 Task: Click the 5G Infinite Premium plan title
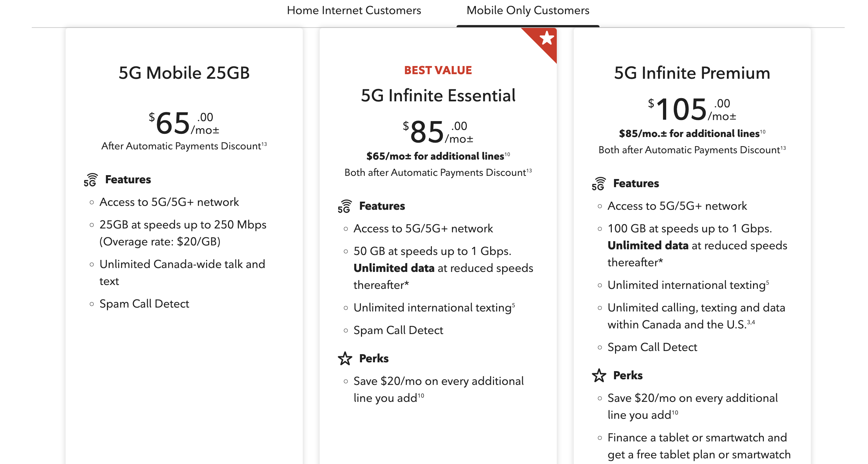coord(692,73)
